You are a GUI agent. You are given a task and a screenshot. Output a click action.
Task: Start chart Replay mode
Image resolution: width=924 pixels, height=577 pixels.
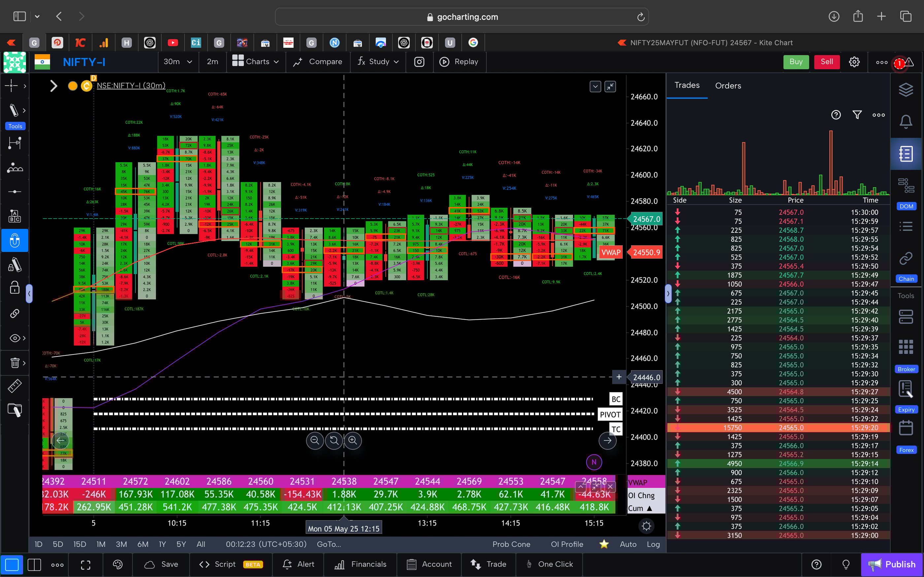(x=459, y=62)
